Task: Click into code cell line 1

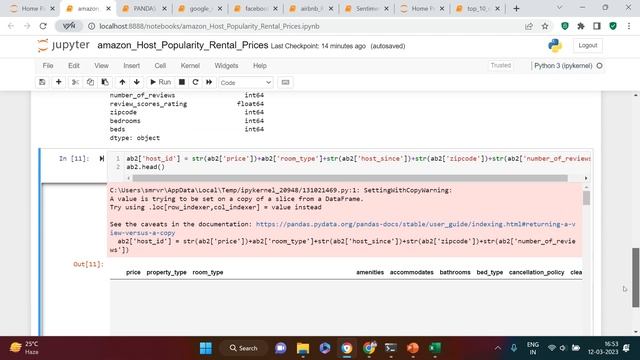Action: point(358,158)
